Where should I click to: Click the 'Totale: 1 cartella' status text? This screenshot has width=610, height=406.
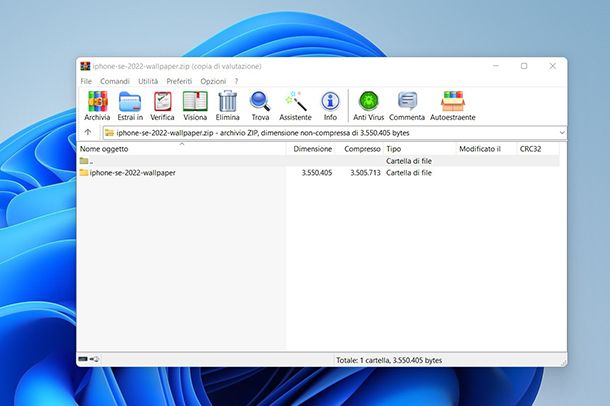pyautogui.click(x=389, y=360)
